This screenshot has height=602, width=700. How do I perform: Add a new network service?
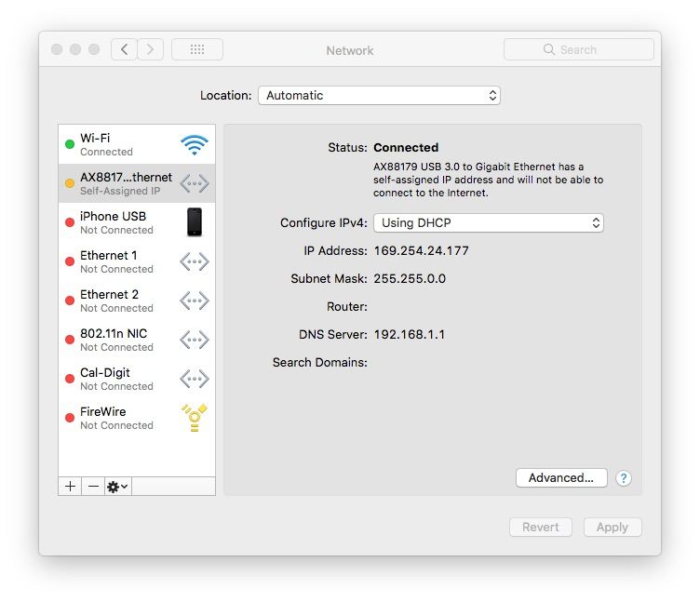pyautogui.click(x=70, y=487)
